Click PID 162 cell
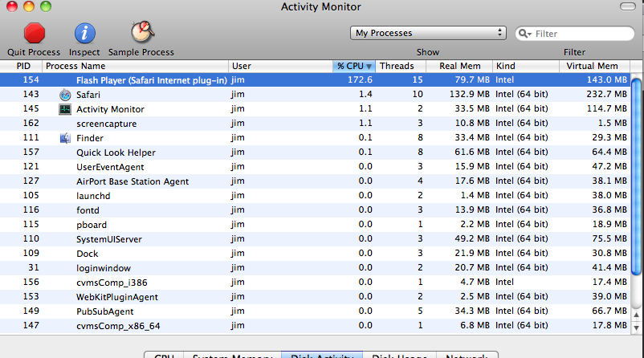The image size is (644, 358). [31, 123]
